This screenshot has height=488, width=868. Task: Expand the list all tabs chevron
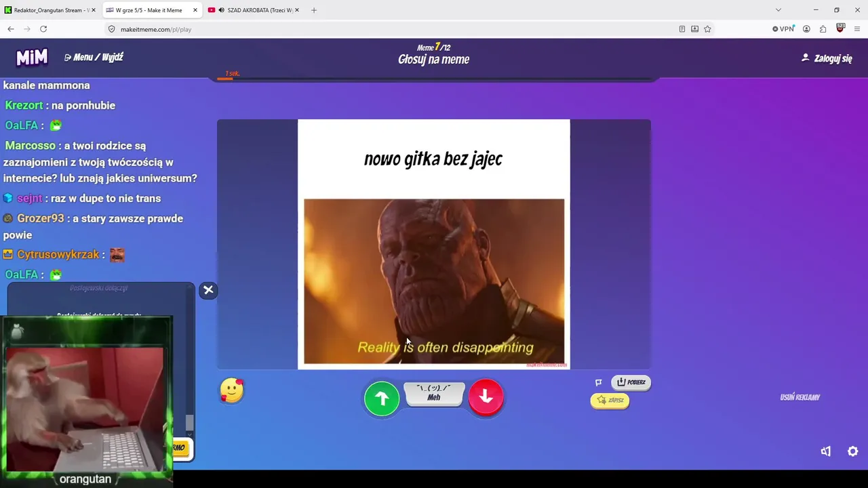778,10
